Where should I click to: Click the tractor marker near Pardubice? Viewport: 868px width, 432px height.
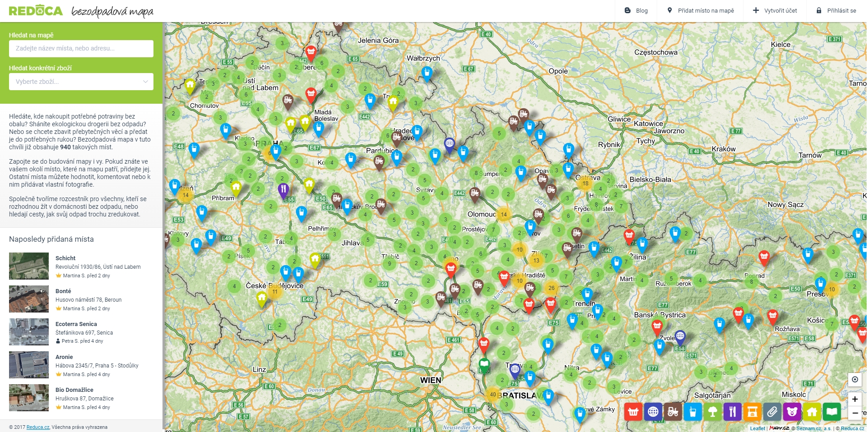[379, 162]
